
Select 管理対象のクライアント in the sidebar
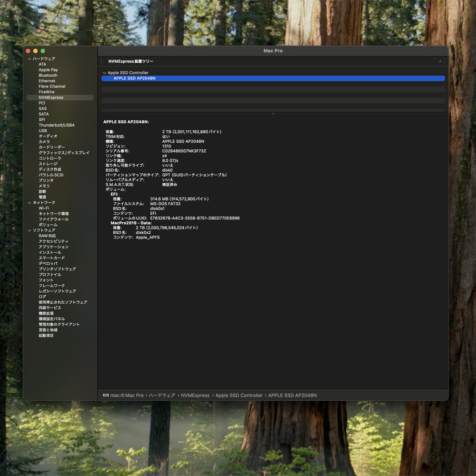pyautogui.click(x=59, y=324)
